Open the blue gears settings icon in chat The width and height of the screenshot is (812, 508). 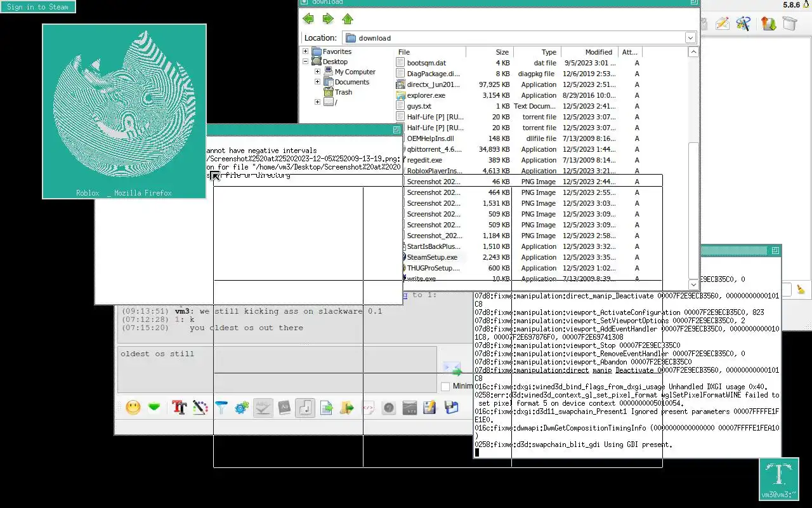[x=242, y=408]
